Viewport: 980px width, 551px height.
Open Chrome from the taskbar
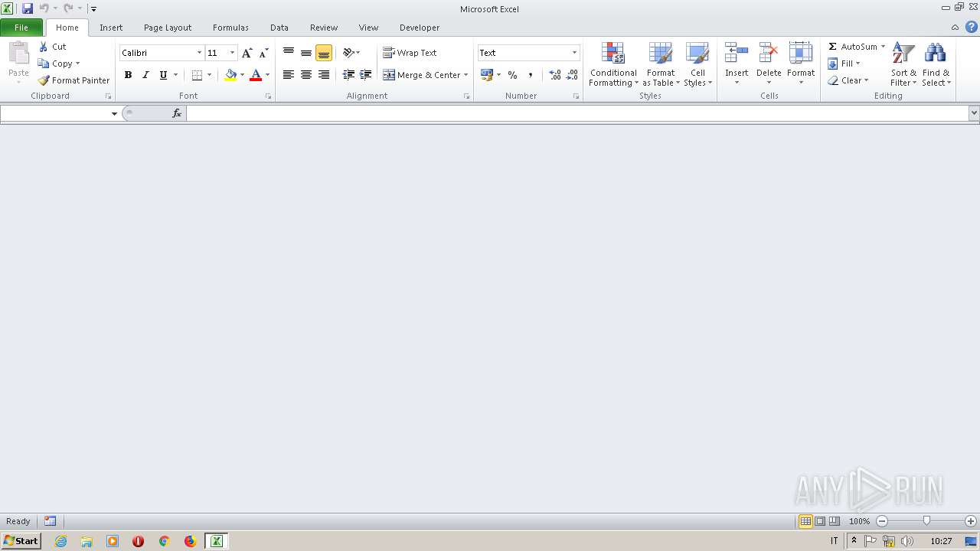(164, 541)
